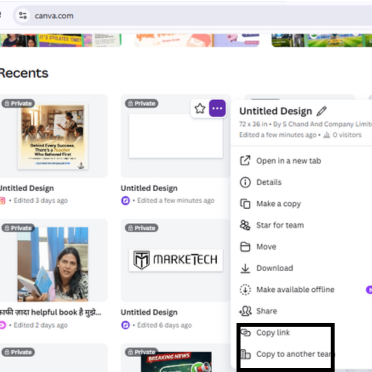
Task: Click the helpful book design title
Action: [x=51, y=312]
